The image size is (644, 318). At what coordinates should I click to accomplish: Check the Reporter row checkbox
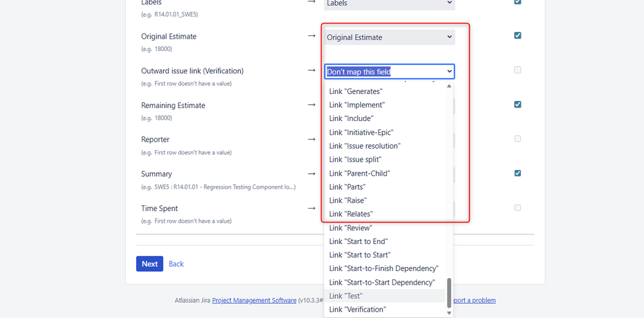pos(518,138)
